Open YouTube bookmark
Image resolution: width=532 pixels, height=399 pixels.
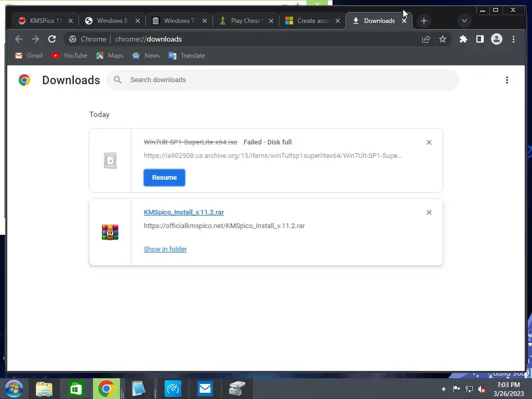pos(69,56)
